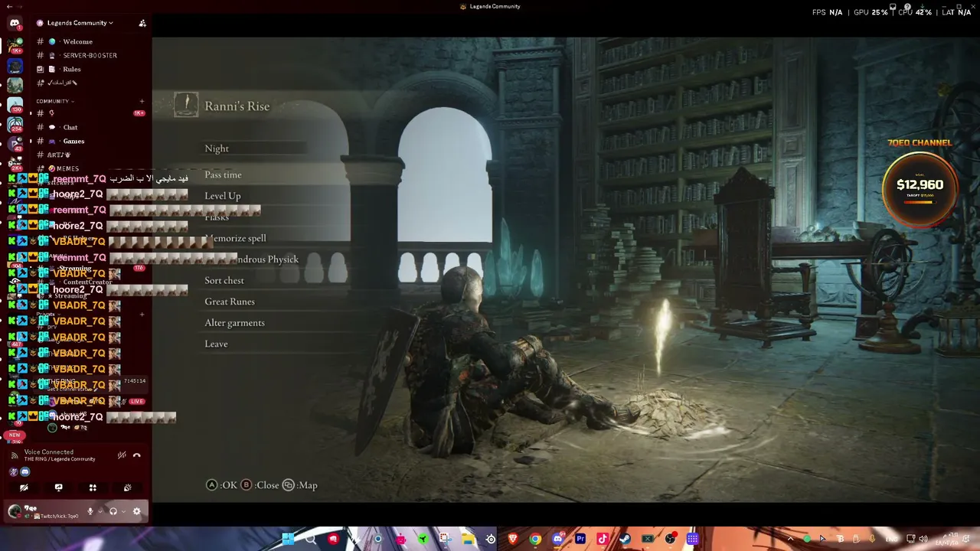Select Sort chest in the game menu

[224, 280]
